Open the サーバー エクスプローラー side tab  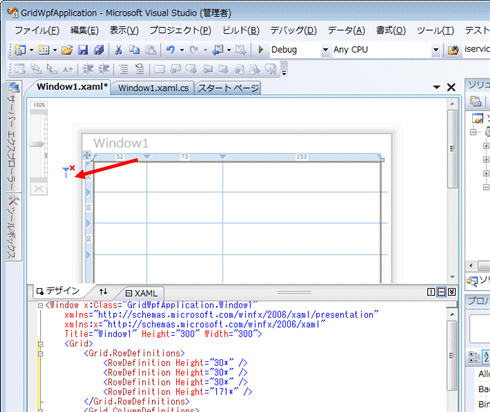pyautogui.click(x=14, y=137)
